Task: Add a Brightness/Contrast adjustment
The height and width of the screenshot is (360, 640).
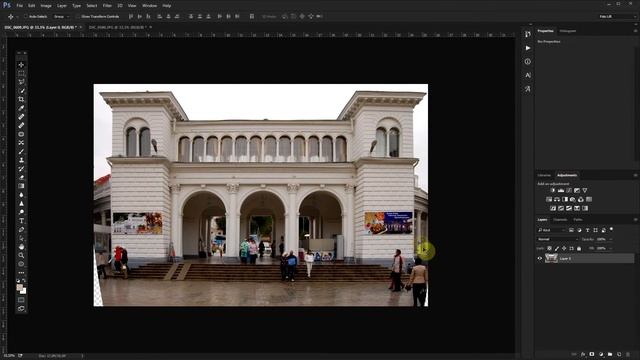Action: coord(553,191)
